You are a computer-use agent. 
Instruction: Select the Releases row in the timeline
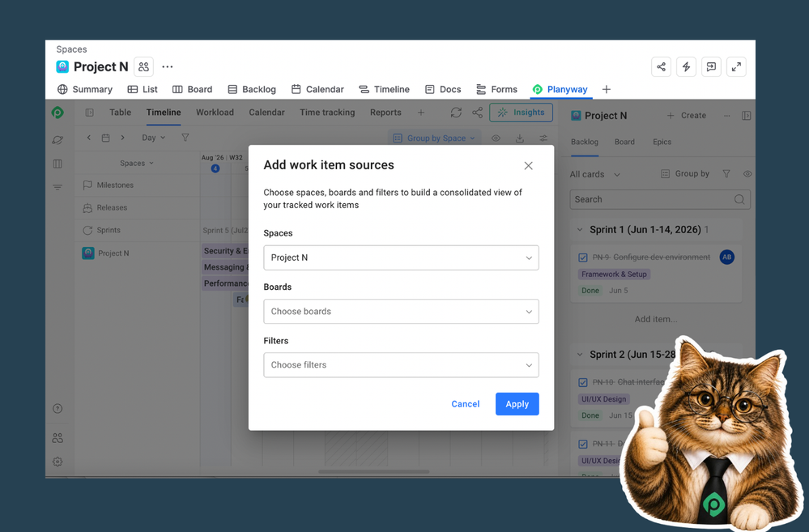click(137, 208)
